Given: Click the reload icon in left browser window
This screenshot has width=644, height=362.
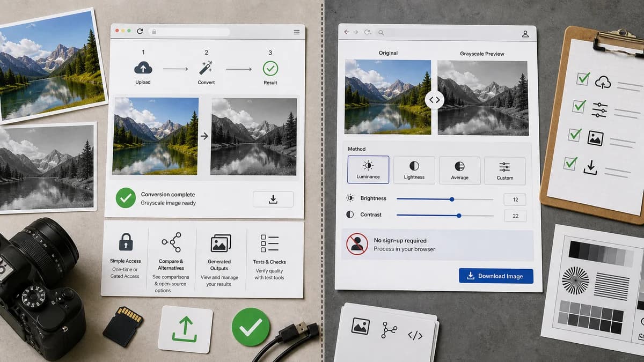Looking at the screenshot, I should click(140, 32).
